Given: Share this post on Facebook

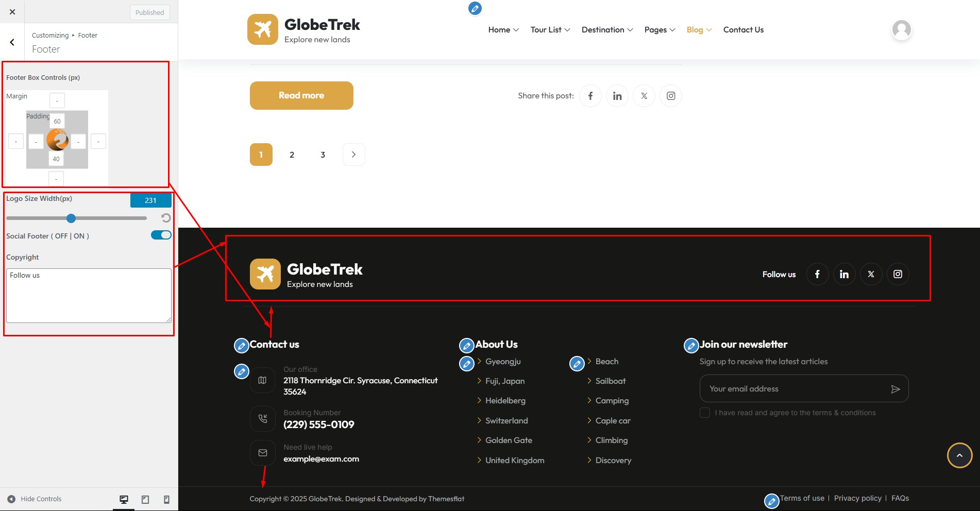Looking at the screenshot, I should tap(590, 96).
